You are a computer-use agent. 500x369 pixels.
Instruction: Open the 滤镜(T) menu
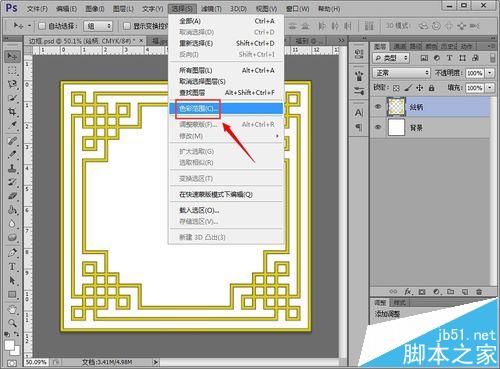click(x=211, y=9)
